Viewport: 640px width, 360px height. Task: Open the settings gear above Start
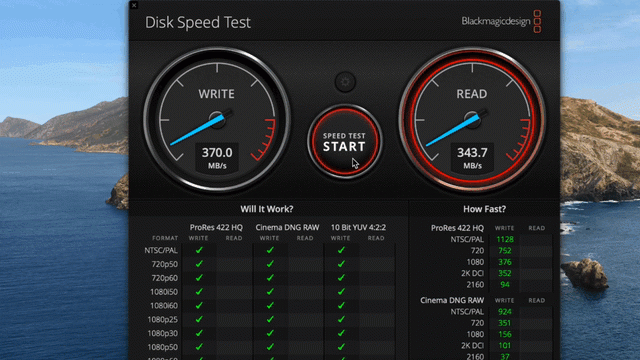coord(345,82)
